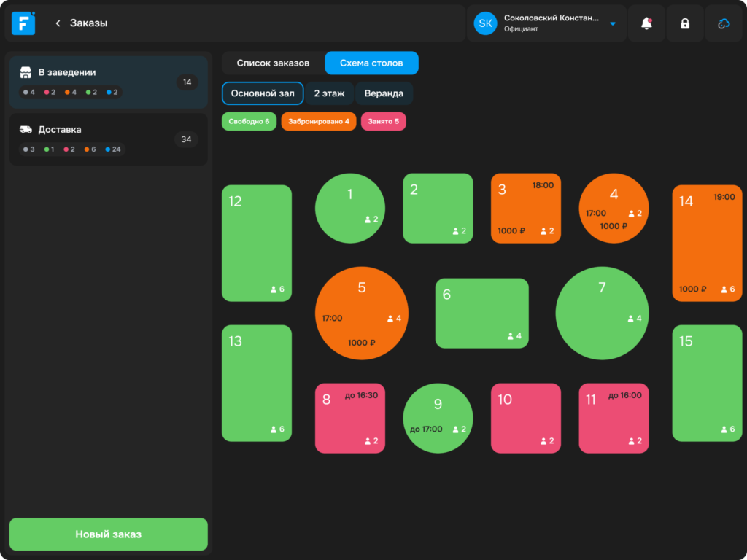This screenshot has height=560, width=747.
Task: Click the SK user avatar
Action: [x=485, y=23]
